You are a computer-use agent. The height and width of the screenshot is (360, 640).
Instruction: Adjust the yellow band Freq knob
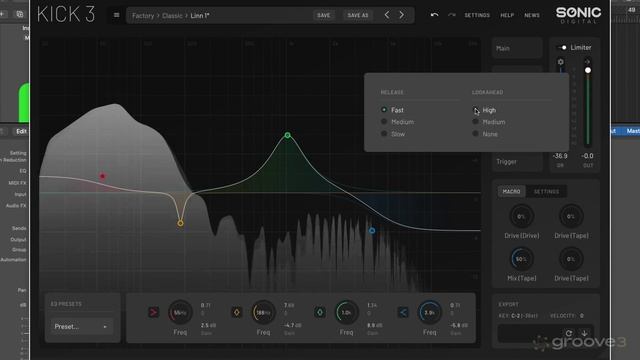tap(263, 313)
